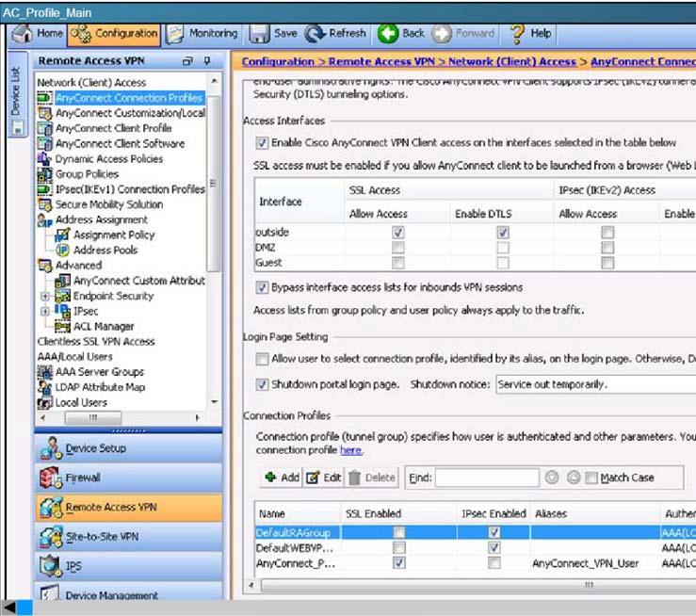Open the Device Setup section icon

click(51, 448)
